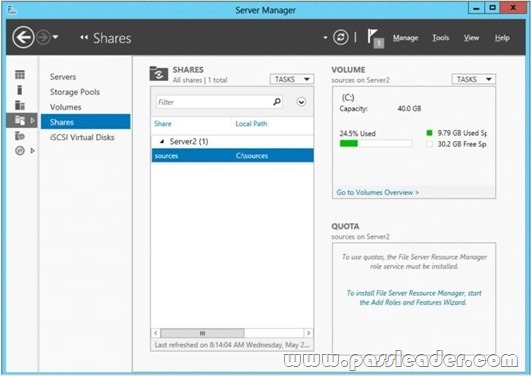Click the green Used Space legend swatch
Screen dimensions: 531x376
tap(430, 133)
